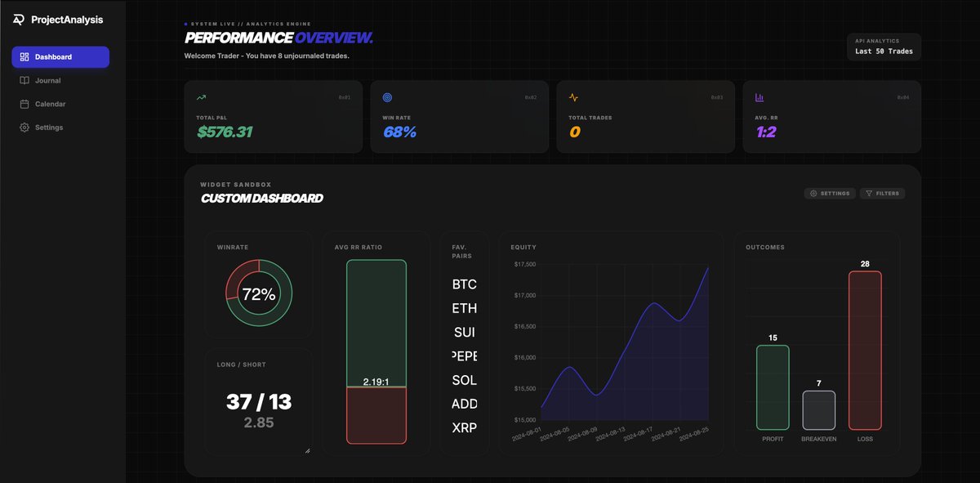Click the Avg. RR bar chart icon

click(x=759, y=97)
